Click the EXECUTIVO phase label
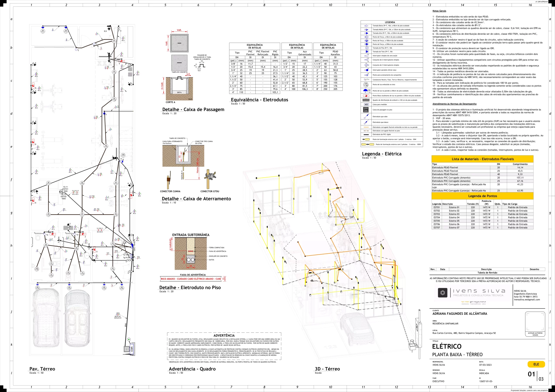The width and height of the screenshot is (555, 392). pyautogui.click(x=438, y=381)
